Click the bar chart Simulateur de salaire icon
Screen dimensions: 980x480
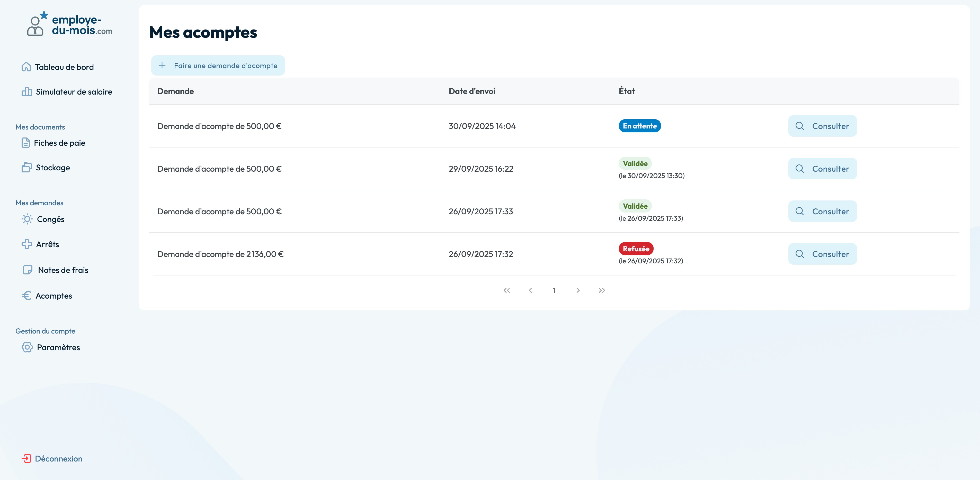point(27,91)
